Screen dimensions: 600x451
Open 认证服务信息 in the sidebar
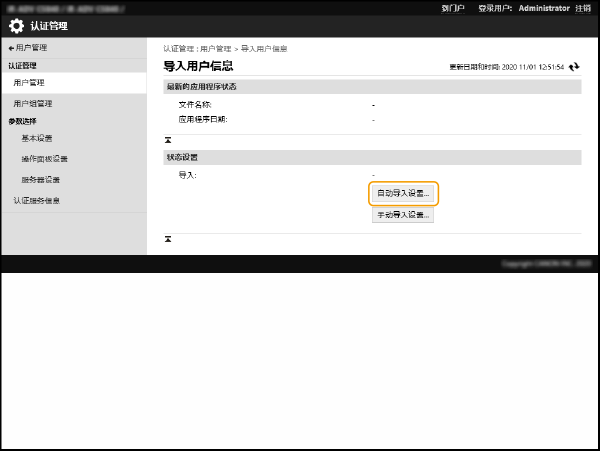click(x=37, y=200)
